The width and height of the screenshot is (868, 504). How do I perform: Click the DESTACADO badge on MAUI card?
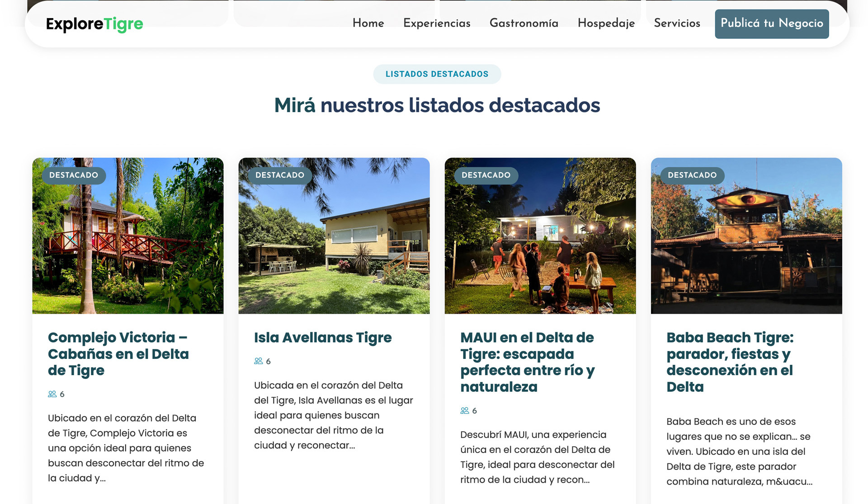coord(485,175)
